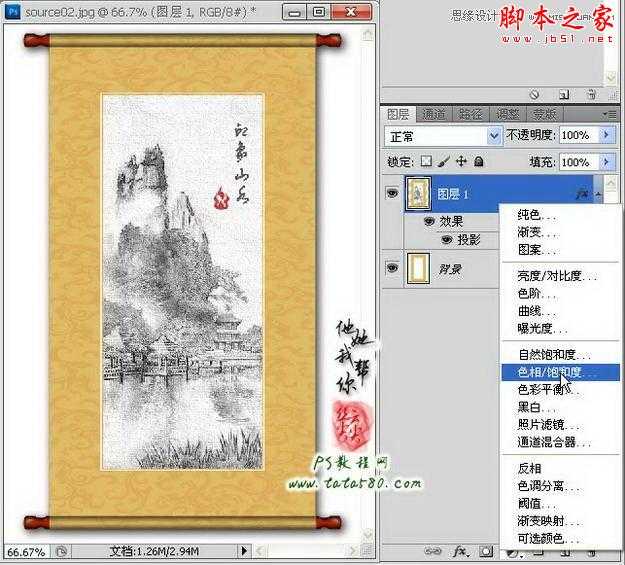The width and height of the screenshot is (625, 565).
Task: Toggle visibility of 投影 drop shadow
Action: click(x=447, y=240)
